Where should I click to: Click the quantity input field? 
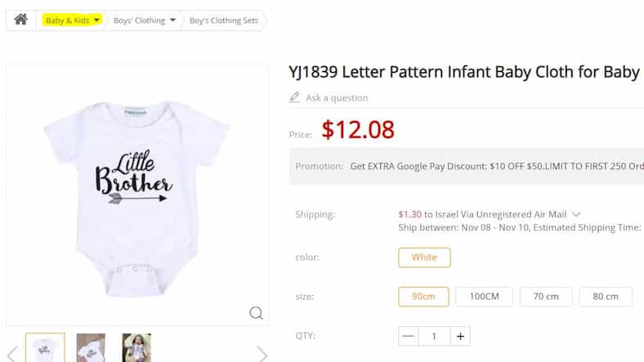[x=434, y=336]
